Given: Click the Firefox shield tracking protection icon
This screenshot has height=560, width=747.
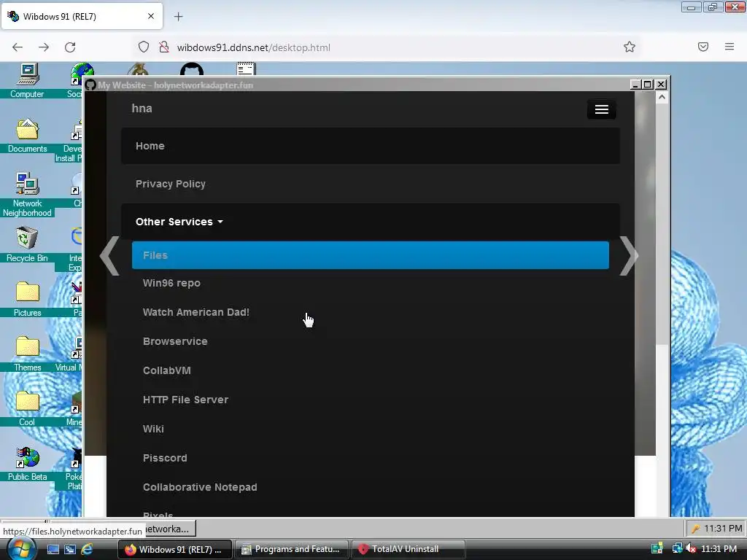Looking at the screenshot, I should point(144,47).
